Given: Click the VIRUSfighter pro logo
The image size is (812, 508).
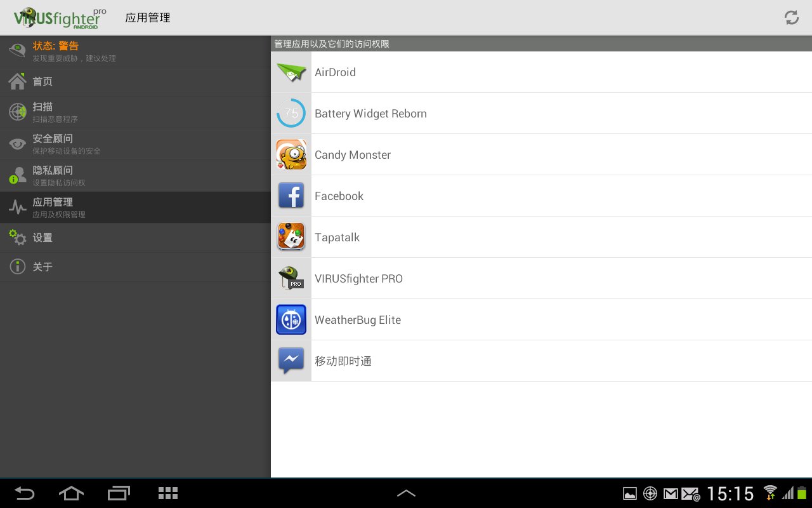Looking at the screenshot, I should [60, 18].
